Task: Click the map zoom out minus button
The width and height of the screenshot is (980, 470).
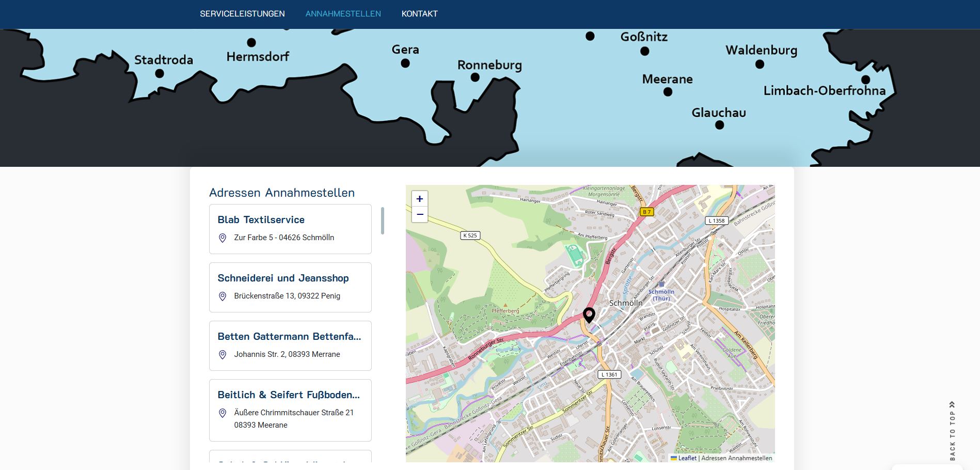Action: coord(419,214)
